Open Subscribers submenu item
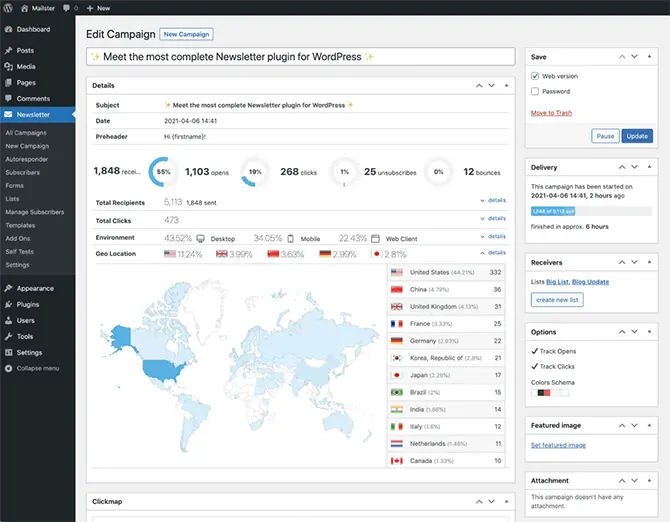Screen dimensions: 670x522 point(23,173)
